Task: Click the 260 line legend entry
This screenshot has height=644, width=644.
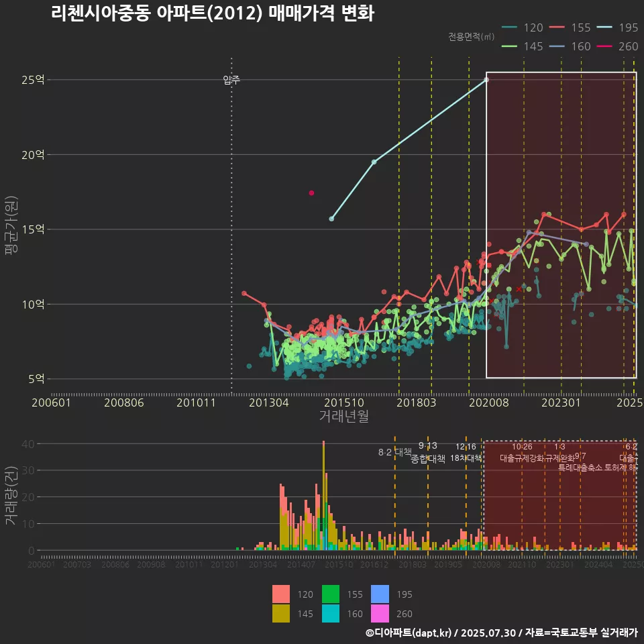Action: 618,46
